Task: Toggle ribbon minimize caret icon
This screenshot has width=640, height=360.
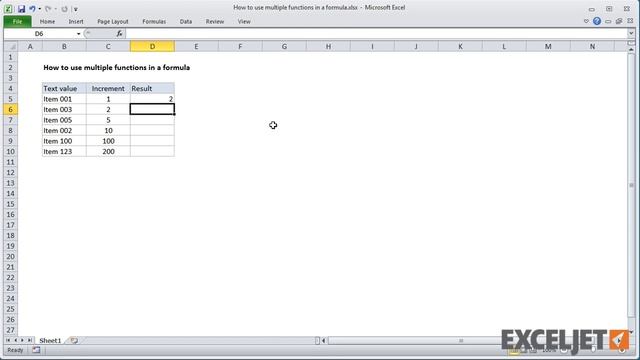Action: click(586, 21)
